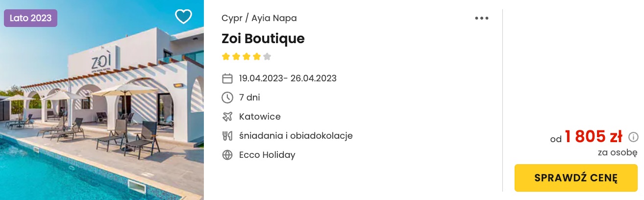Click the Katowice departure airport text
The image size is (644, 200).
coord(260,117)
